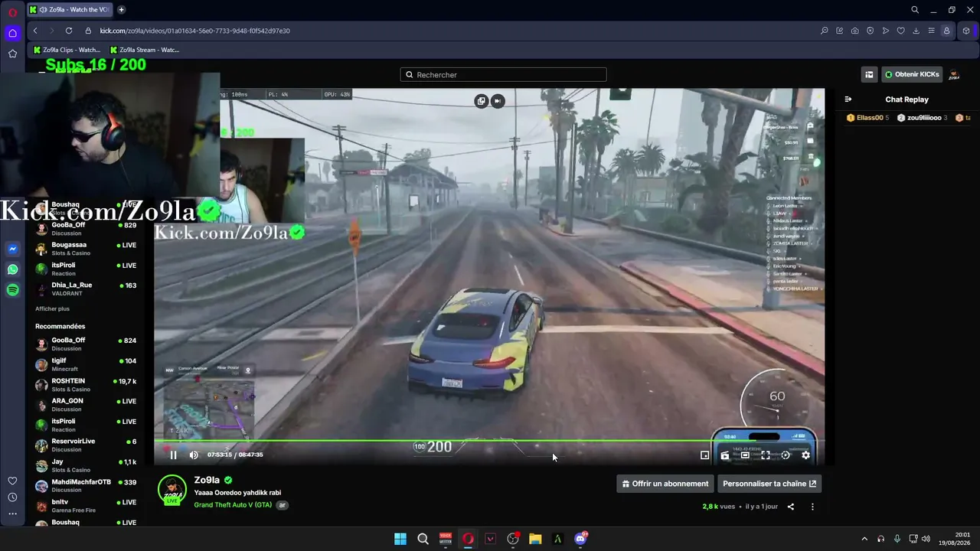Open Opera sidebar history clock
980x551 pixels.
[x=12, y=497]
